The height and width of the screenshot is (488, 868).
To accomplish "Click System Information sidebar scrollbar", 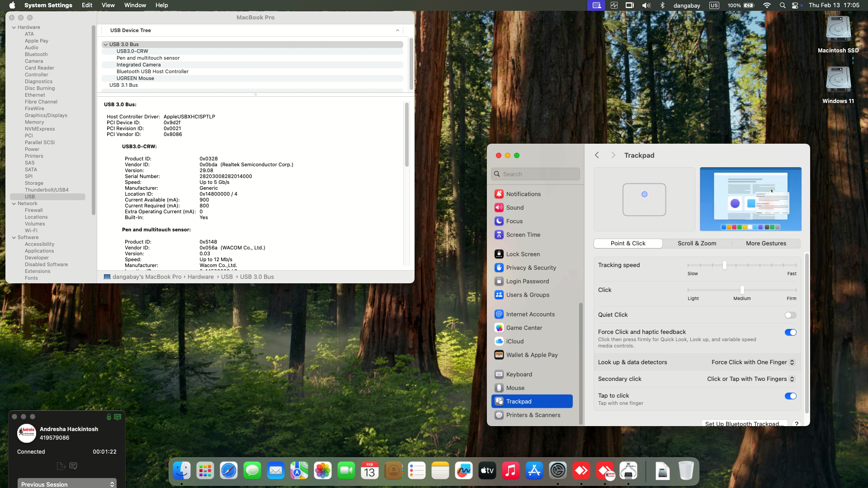I will (x=94, y=120).
